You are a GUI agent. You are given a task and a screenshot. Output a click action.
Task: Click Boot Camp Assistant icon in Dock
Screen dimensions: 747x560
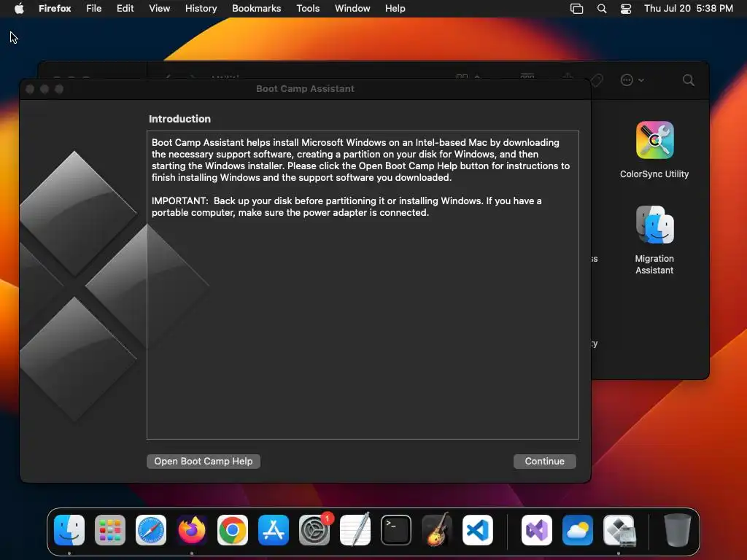[x=619, y=530]
